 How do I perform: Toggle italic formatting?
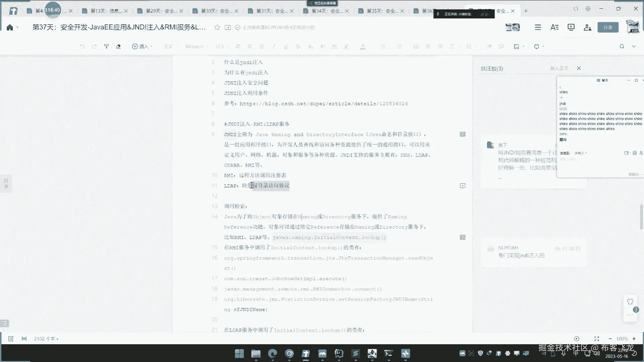[x=274, y=47]
